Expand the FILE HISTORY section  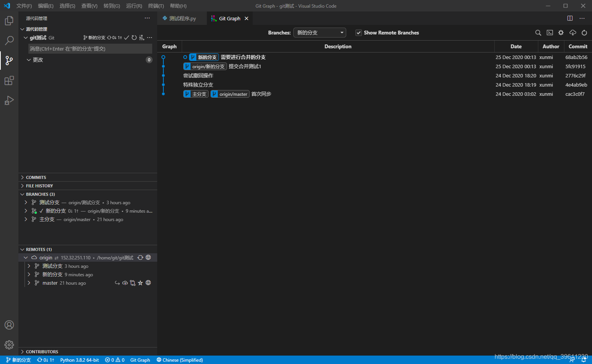point(88,186)
